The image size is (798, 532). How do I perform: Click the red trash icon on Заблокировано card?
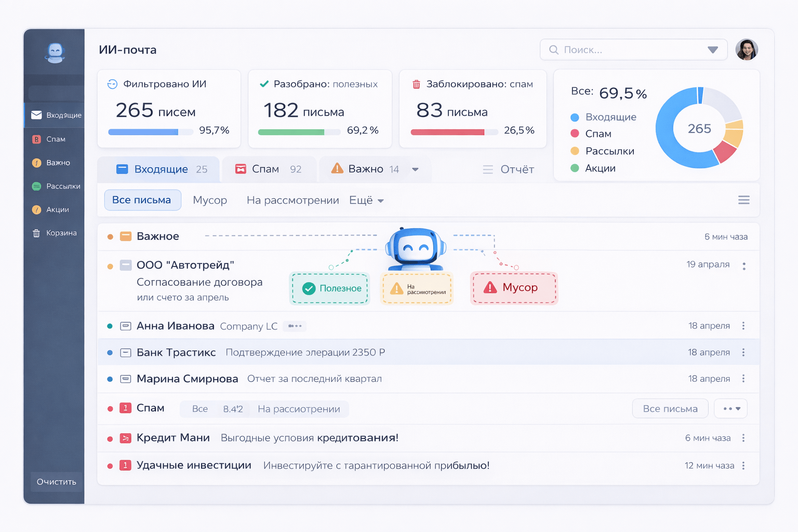coord(416,84)
